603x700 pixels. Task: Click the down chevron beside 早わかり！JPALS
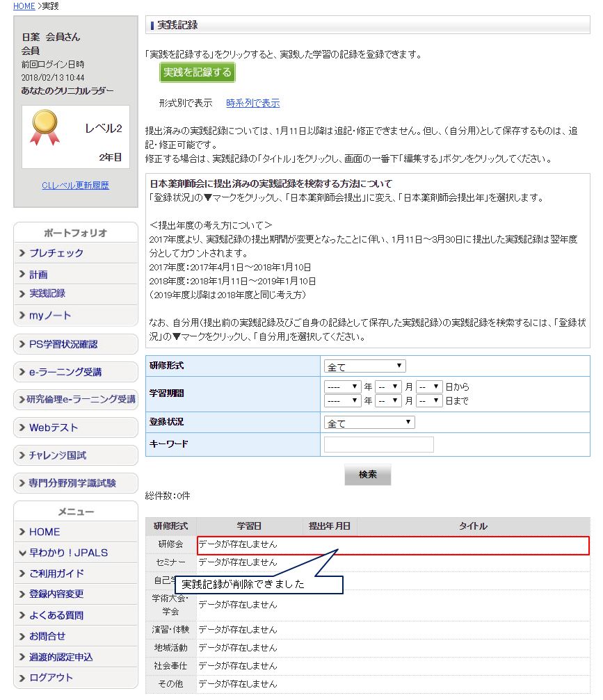pyautogui.click(x=22, y=553)
